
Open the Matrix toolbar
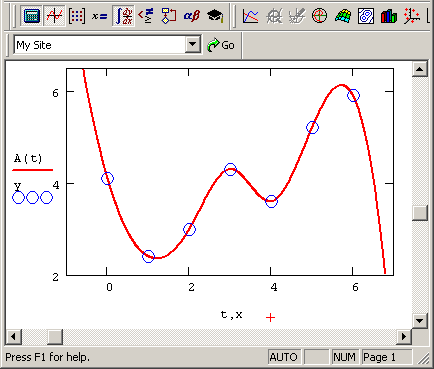[77, 16]
